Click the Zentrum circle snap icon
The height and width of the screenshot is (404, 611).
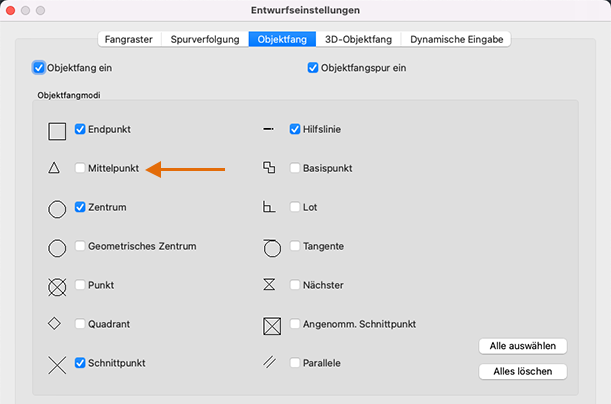pos(57,208)
